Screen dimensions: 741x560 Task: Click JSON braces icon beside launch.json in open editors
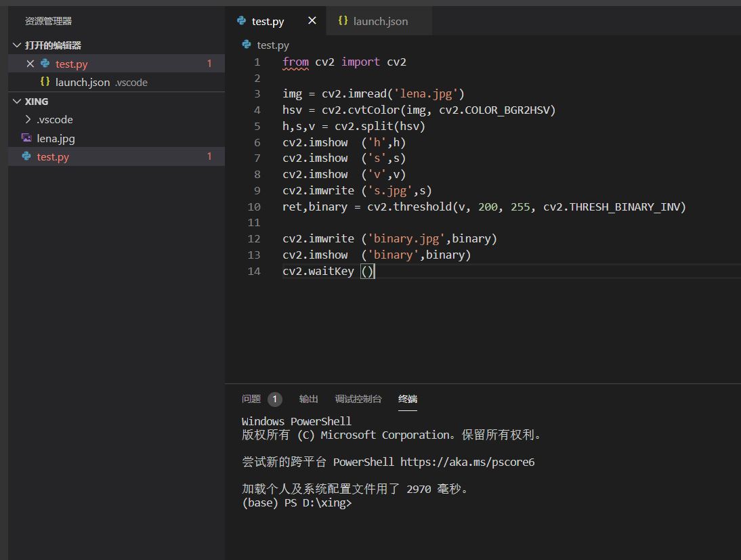(45, 82)
